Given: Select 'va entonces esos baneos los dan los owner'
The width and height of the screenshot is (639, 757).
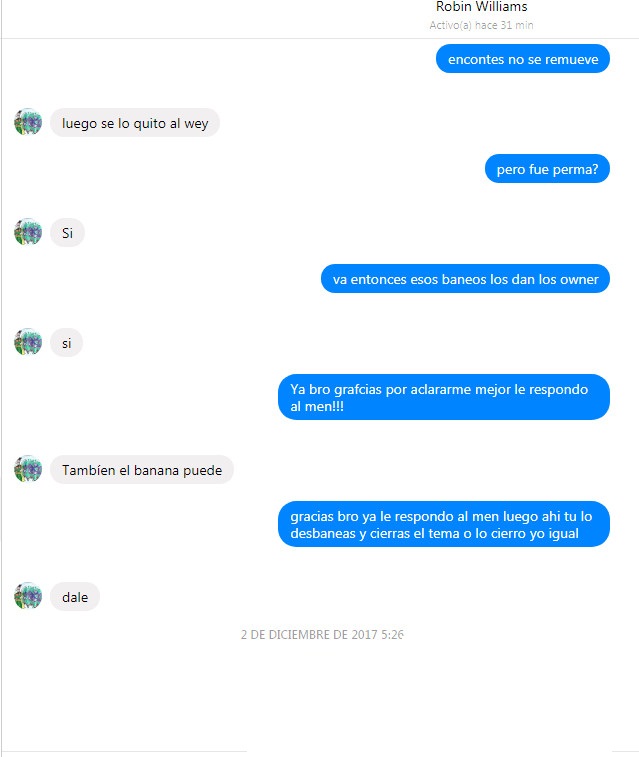Looking at the screenshot, I should (x=465, y=279).
